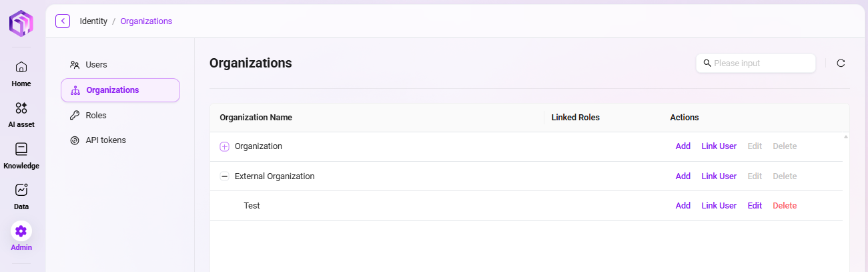
Task: Select the Admin gear icon
Action: 21,231
